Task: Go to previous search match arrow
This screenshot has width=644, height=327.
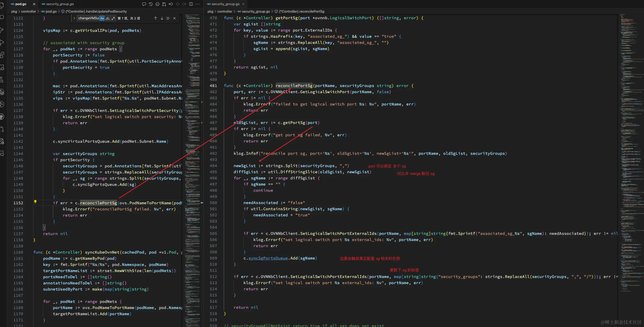Action: click(155, 18)
